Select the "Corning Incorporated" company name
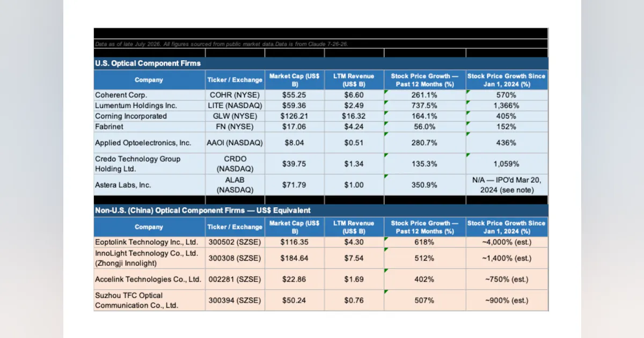644x338 pixels. pos(131,116)
